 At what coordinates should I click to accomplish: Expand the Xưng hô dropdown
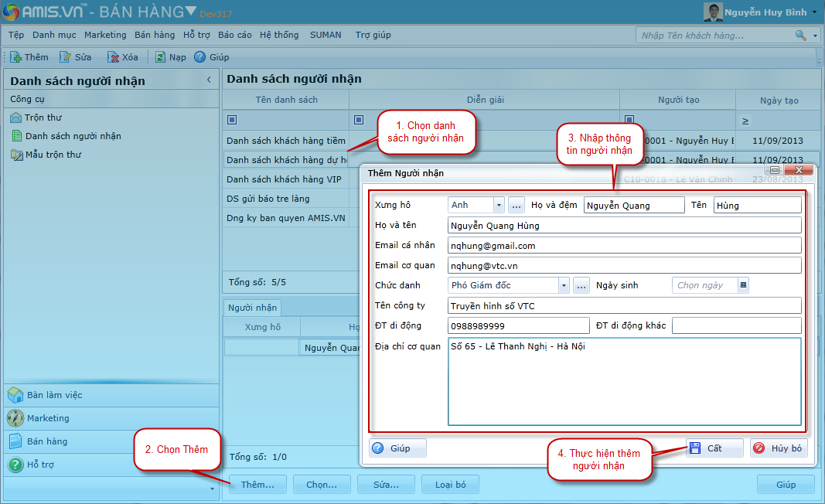[x=499, y=205]
